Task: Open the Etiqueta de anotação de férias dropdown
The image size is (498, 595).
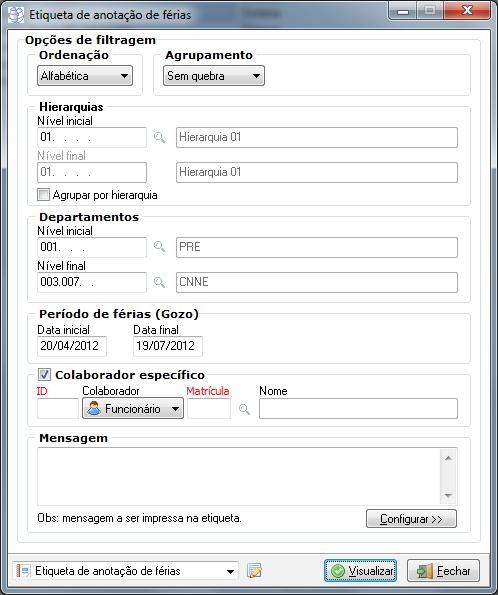Action: pos(126,571)
